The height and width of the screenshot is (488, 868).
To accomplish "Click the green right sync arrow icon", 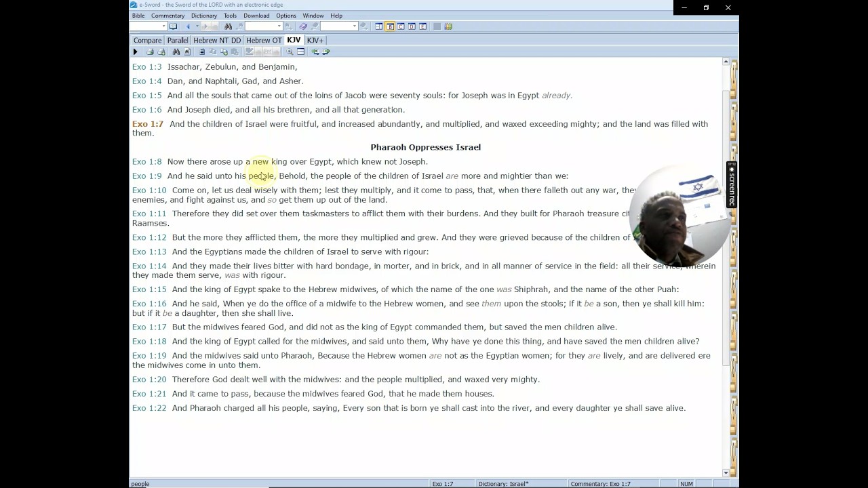I will 326,52.
